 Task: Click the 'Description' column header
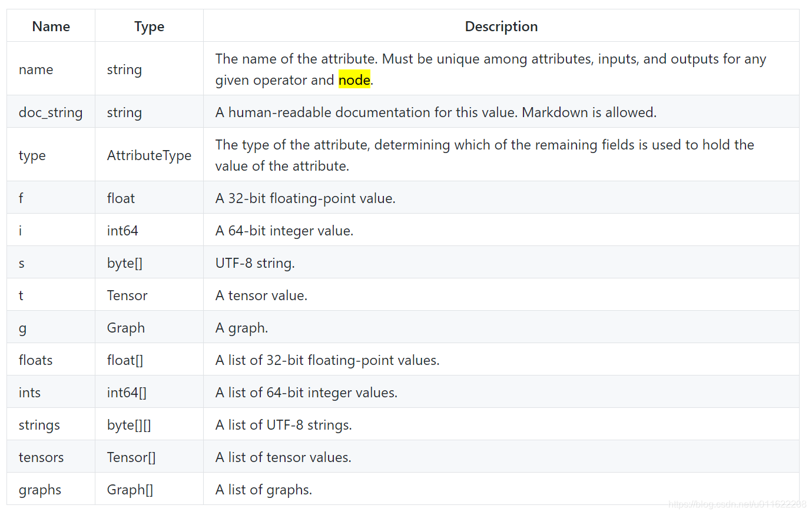501,26
